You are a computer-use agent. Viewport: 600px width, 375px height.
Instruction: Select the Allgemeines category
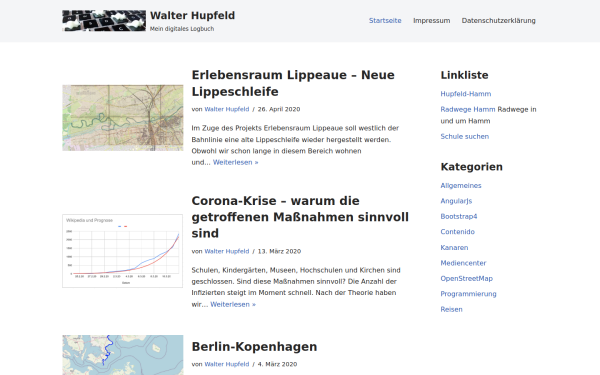click(461, 186)
